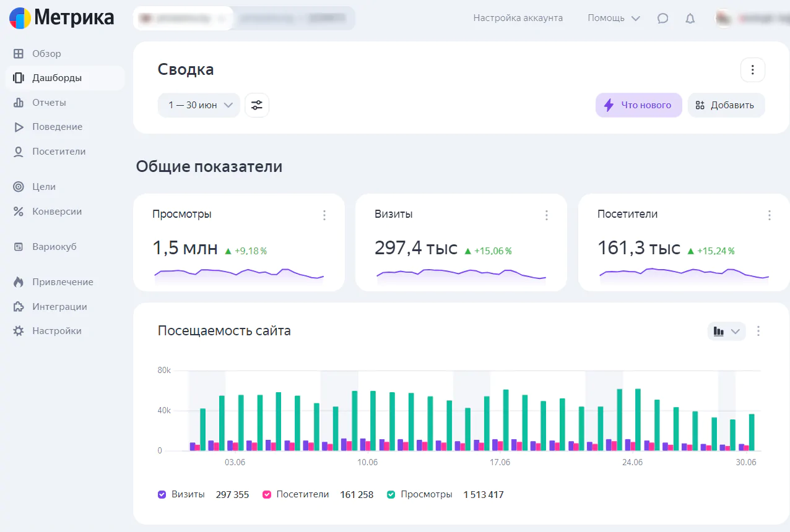This screenshot has height=532, width=790.
Task: Click the 1 513 417 legend total
Action: (484, 495)
